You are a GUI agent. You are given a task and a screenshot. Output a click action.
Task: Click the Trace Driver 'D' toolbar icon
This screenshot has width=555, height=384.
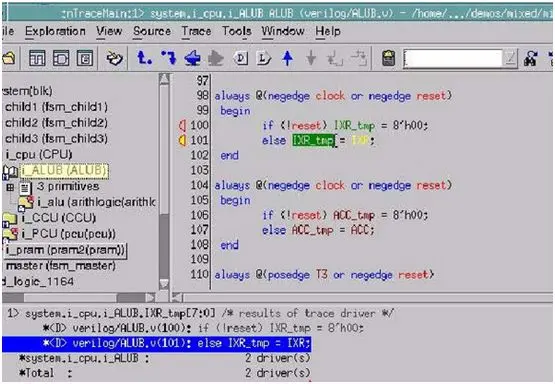coord(241,58)
